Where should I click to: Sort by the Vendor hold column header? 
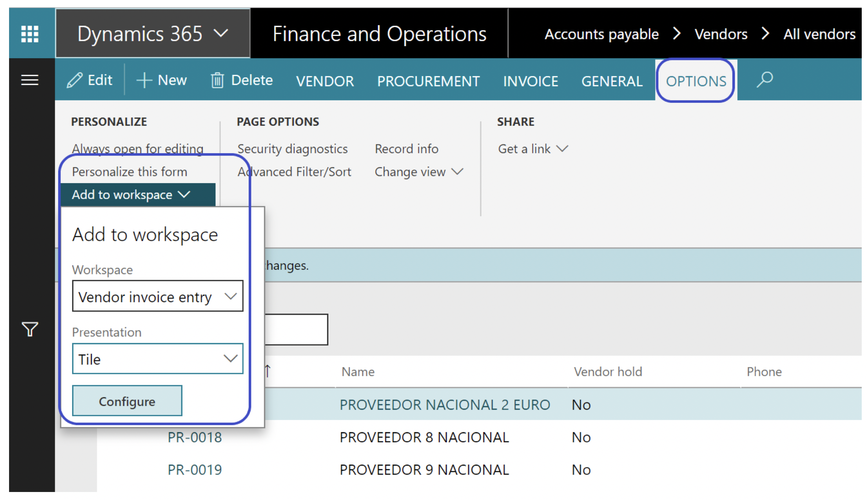pos(608,372)
